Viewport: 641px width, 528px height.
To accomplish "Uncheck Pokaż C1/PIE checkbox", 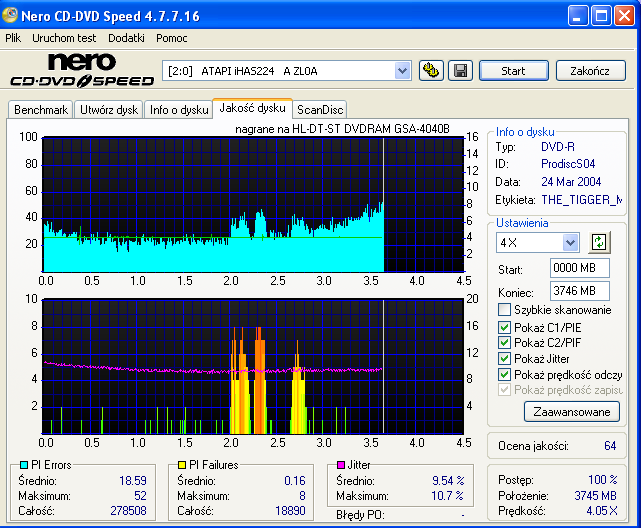I will point(504,327).
